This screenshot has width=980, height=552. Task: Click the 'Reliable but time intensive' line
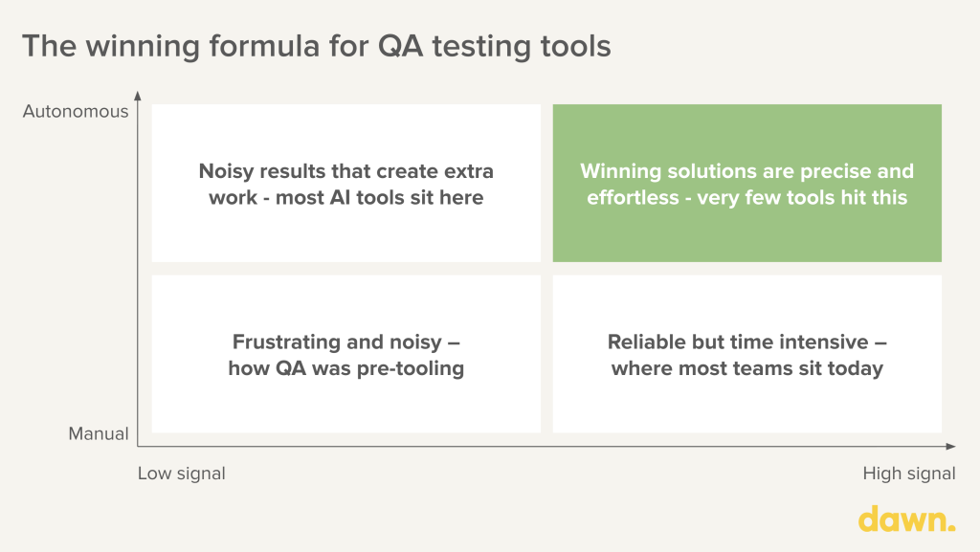pos(741,342)
